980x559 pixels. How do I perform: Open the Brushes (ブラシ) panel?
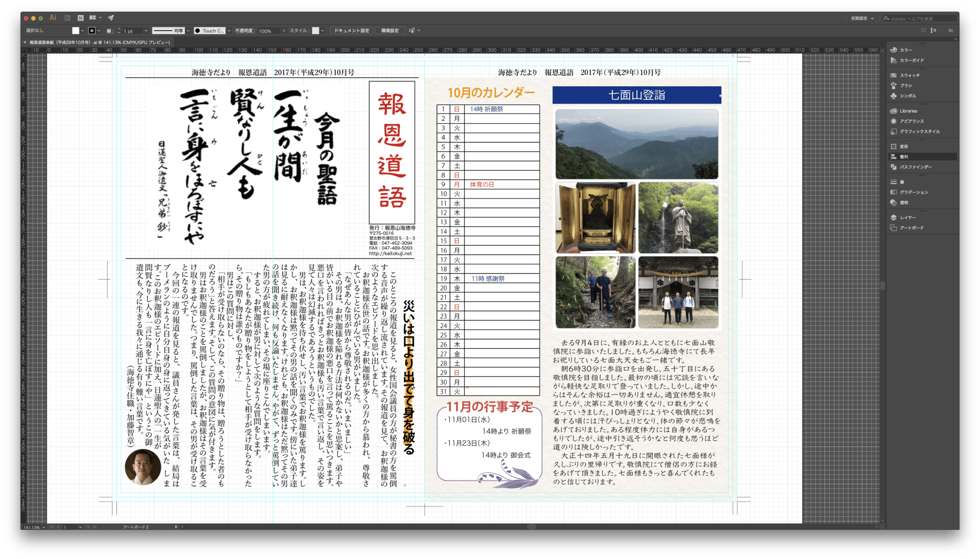905,86
